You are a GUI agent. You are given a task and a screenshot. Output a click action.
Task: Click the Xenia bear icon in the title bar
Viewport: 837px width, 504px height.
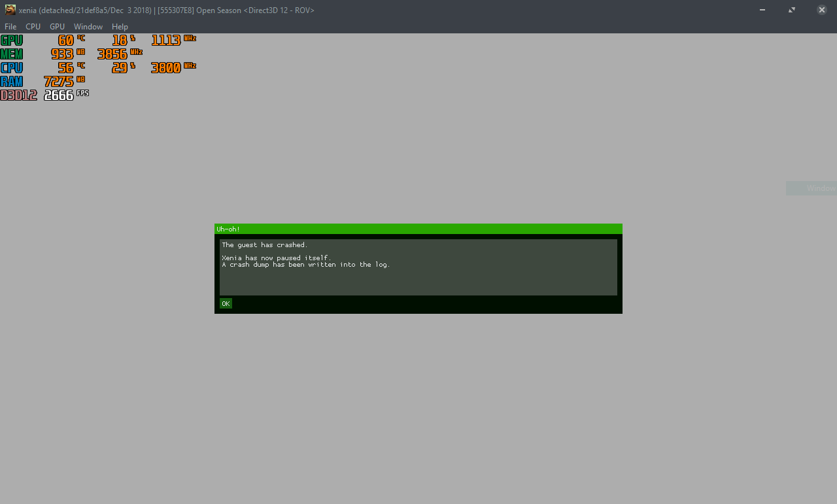click(10, 10)
